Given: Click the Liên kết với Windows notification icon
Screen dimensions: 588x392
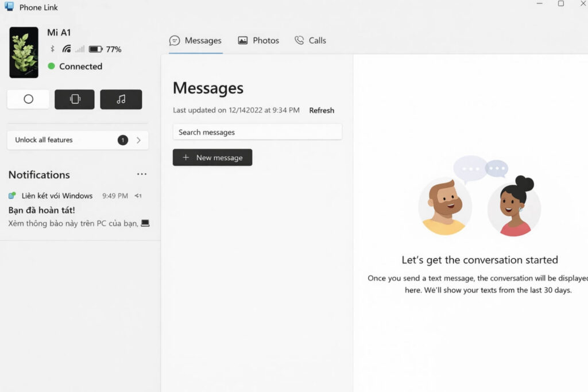Looking at the screenshot, I should tap(13, 196).
